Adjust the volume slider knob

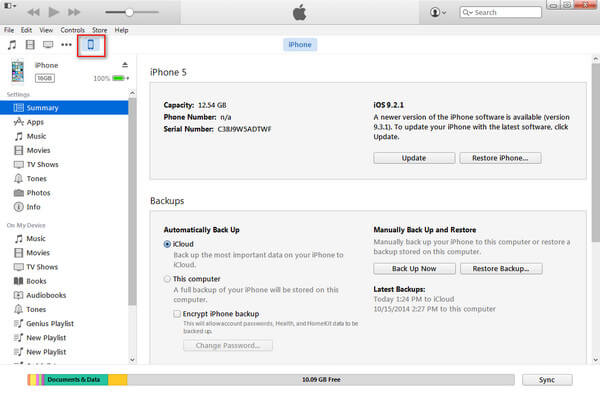129,12
